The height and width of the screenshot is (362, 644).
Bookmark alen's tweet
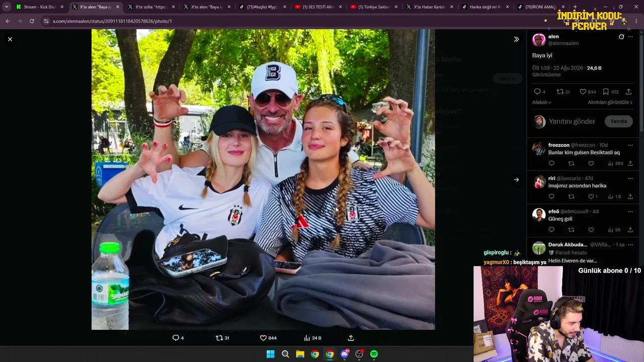pos(606,92)
